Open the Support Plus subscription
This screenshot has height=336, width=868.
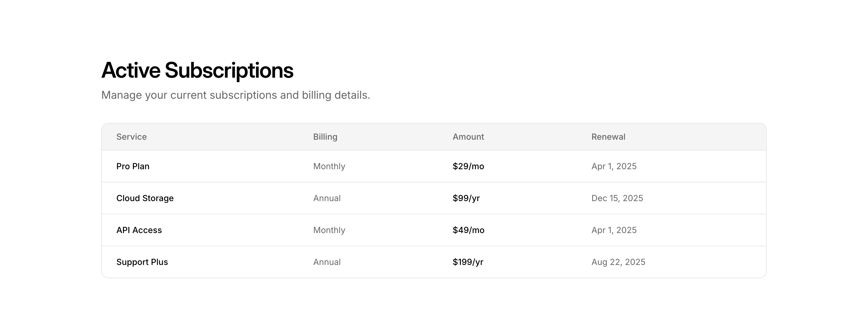[142, 262]
